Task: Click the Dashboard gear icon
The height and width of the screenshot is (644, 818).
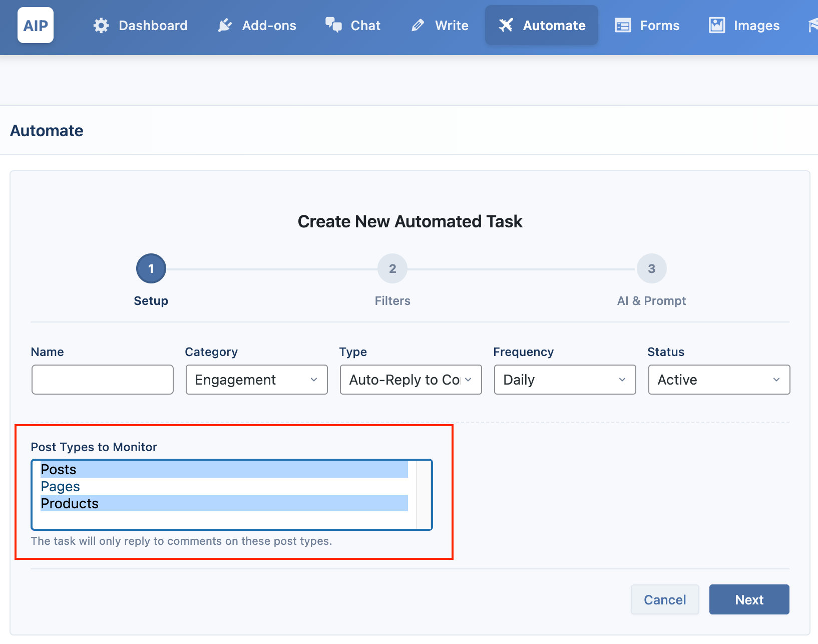Action: click(101, 26)
